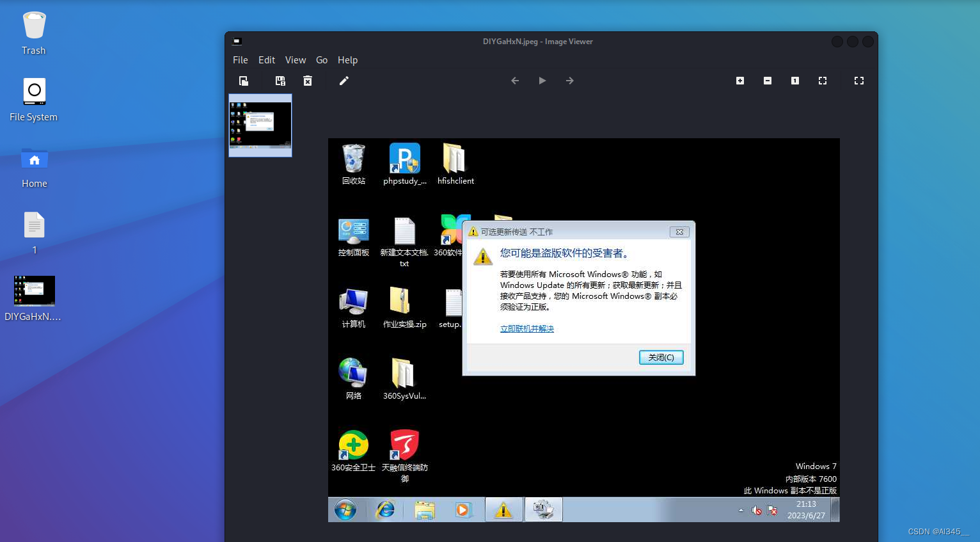Open the File menu

[x=241, y=60]
